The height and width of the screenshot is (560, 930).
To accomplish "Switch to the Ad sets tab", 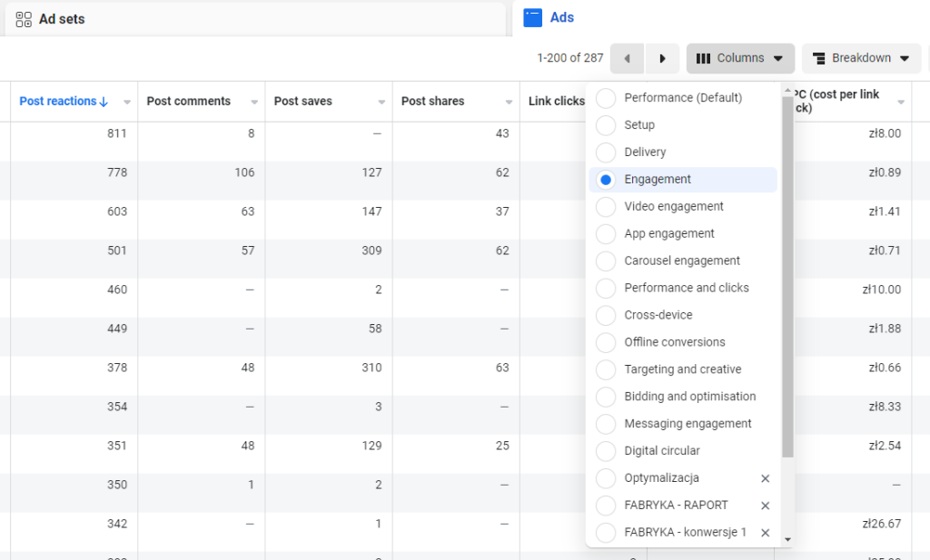I will coord(255,19).
